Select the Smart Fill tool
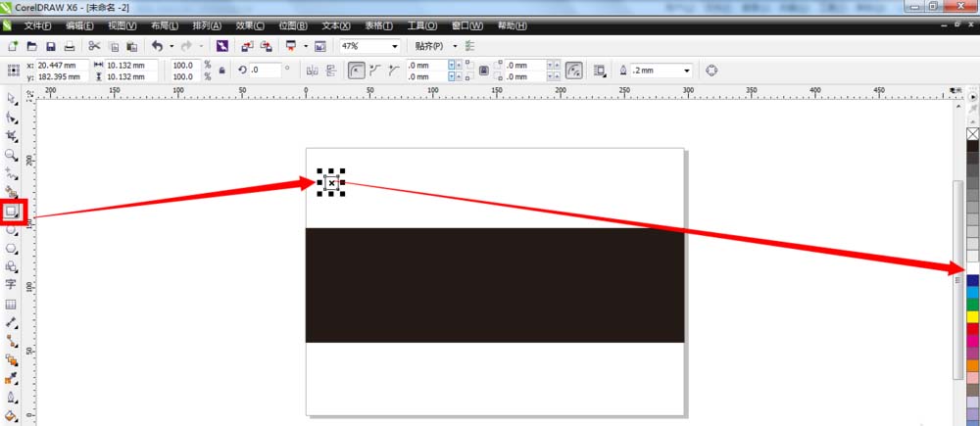Screen dimensions: 980x426 (x=11, y=192)
